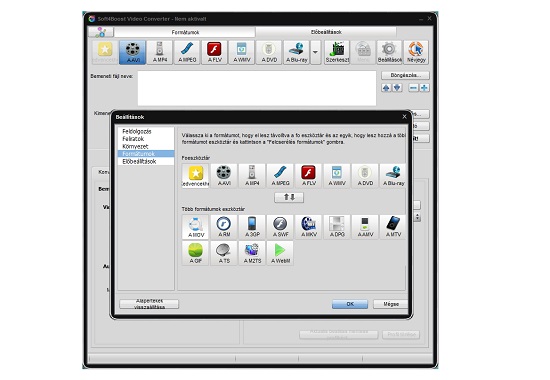Viewport: 550px width, 380px height.
Task: Click the application logo button beside Formátumok
Action: (101, 32)
